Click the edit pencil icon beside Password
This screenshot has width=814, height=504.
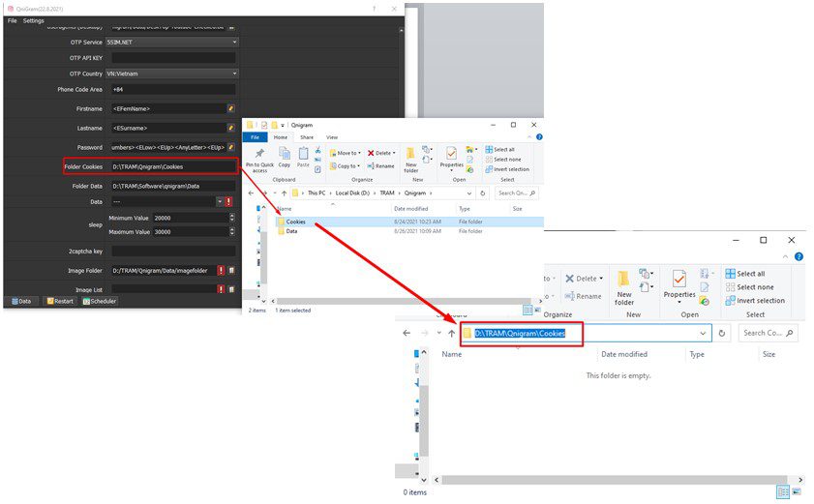(x=231, y=147)
